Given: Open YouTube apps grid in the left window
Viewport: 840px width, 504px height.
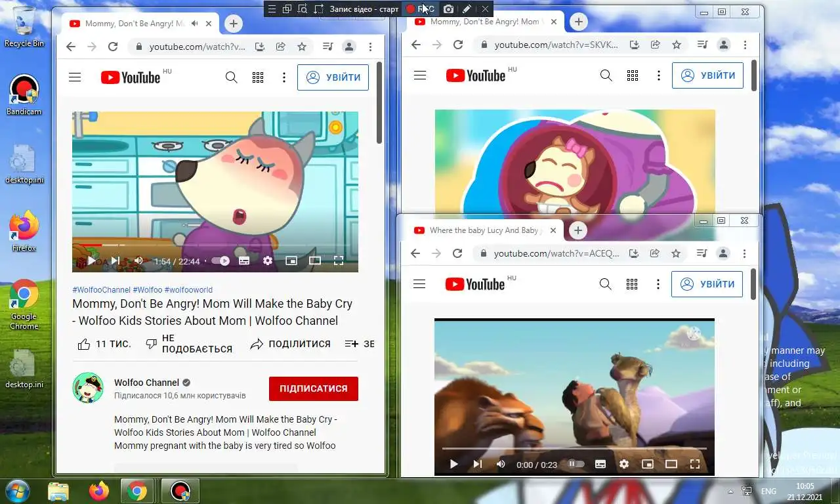Looking at the screenshot, I should coord(258,77).
